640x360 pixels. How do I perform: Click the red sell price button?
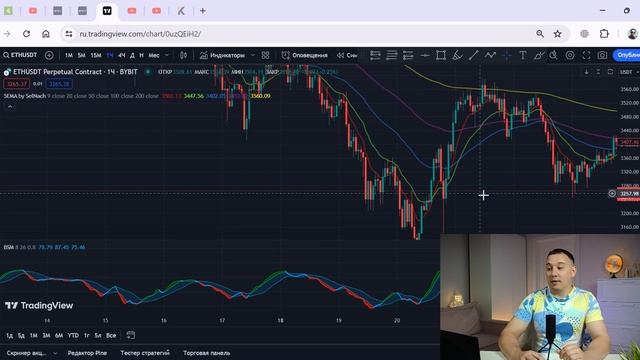point(16,84)
